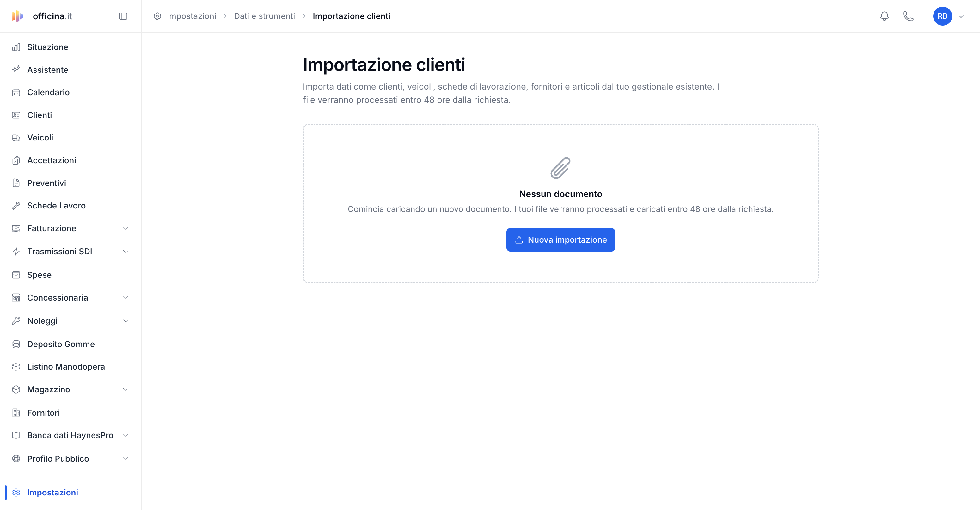Click the Spese wallet icon
Screen dimensions: 980x510
[x=16, y=275]
